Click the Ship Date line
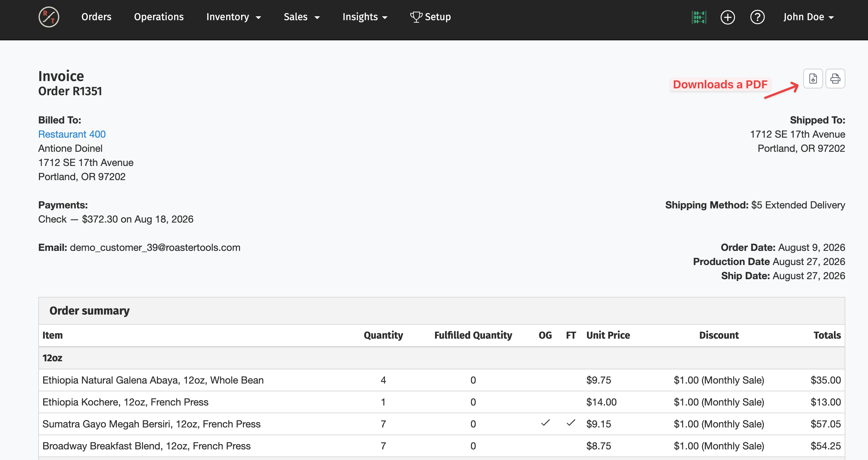 coord(783,276)
